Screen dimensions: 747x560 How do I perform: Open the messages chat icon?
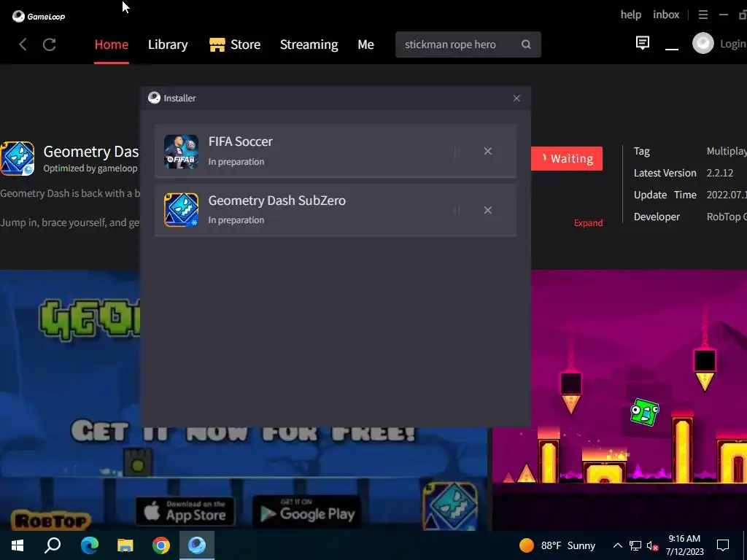coord(642,43)
